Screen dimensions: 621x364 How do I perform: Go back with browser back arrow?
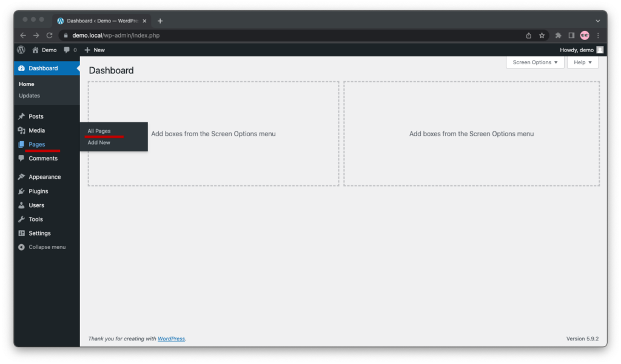[x=23, y=35]
